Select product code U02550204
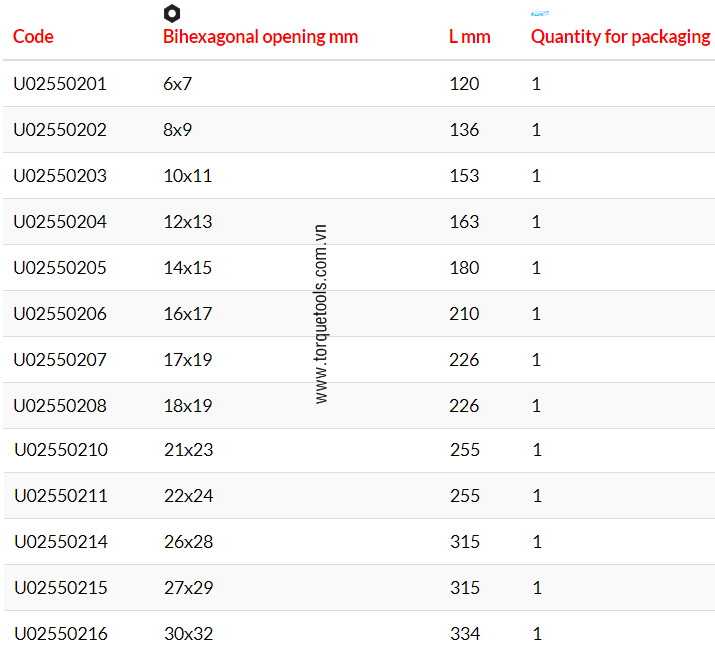This screenshot has width=715, height=649. (60, 222)
